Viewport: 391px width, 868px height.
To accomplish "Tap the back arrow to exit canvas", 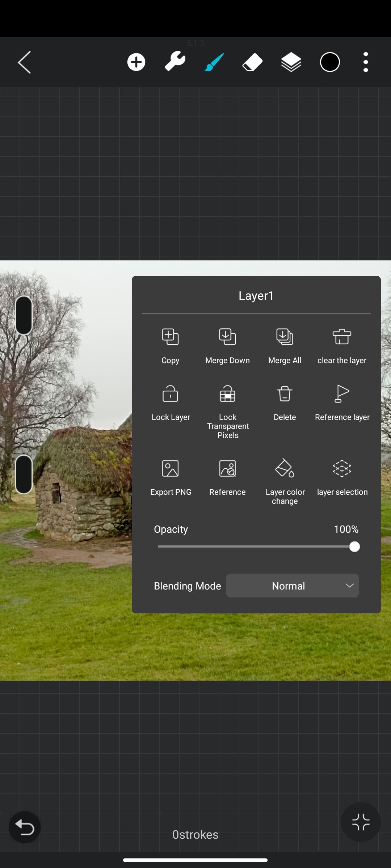I will [24, 62].
